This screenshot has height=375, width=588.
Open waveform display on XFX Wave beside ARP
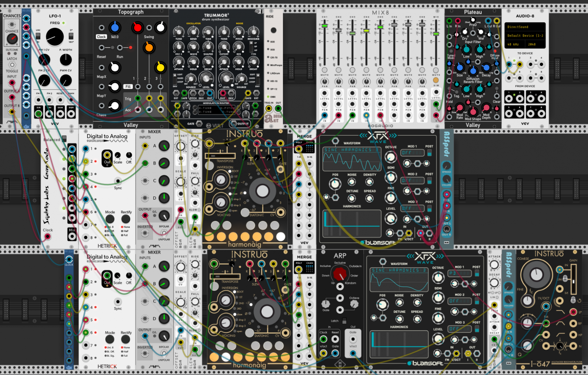[x=399, y=279]
